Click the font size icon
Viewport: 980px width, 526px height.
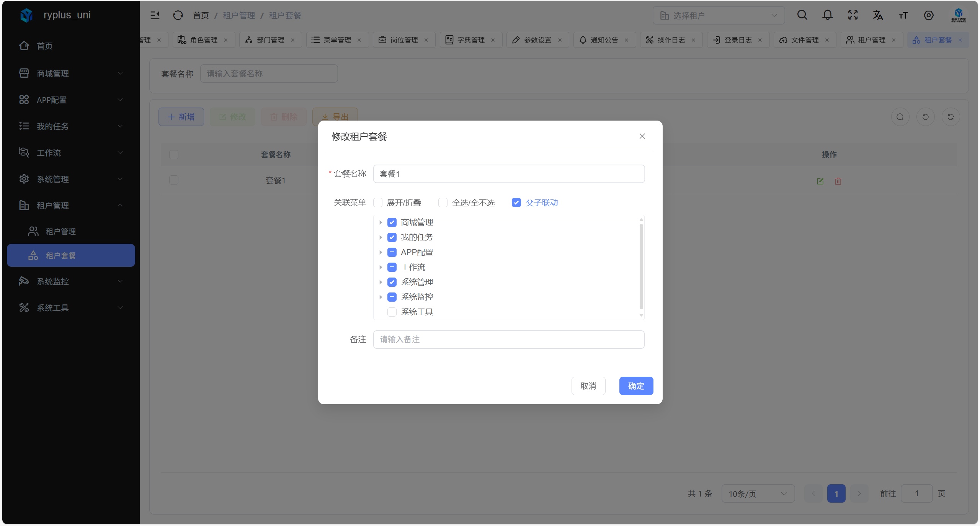pyautogui.click(x=903, y=15)
